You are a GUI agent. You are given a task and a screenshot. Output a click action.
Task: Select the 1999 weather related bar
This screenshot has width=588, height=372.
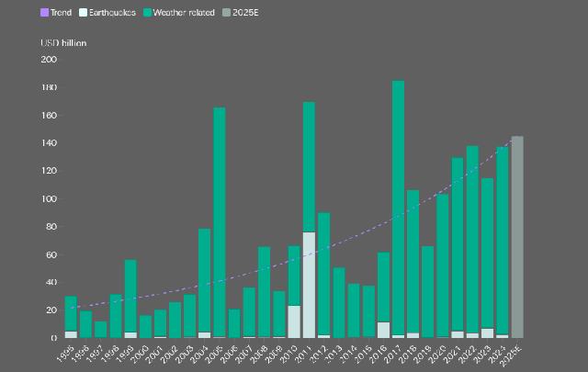tap(130, 296)
